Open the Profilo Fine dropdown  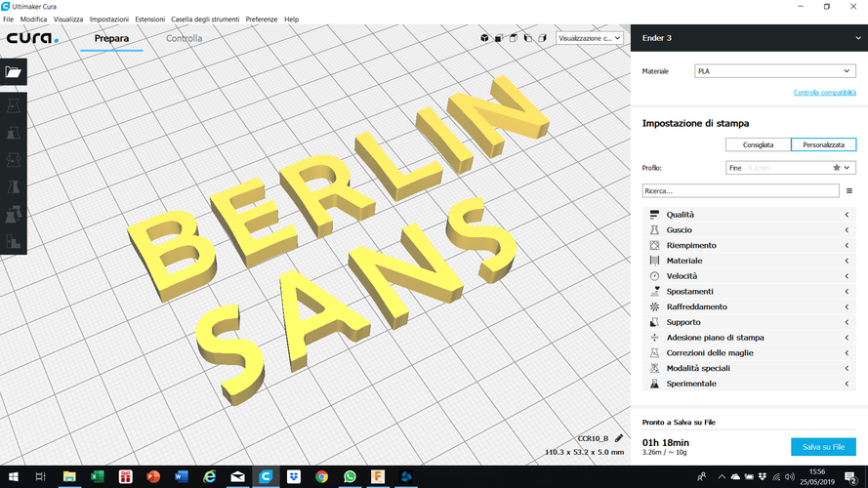[791, 168]
